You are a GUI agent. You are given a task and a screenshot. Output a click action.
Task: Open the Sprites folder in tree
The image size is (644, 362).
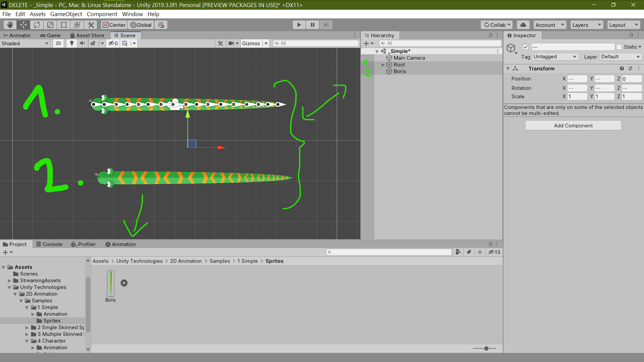(52, 321)
